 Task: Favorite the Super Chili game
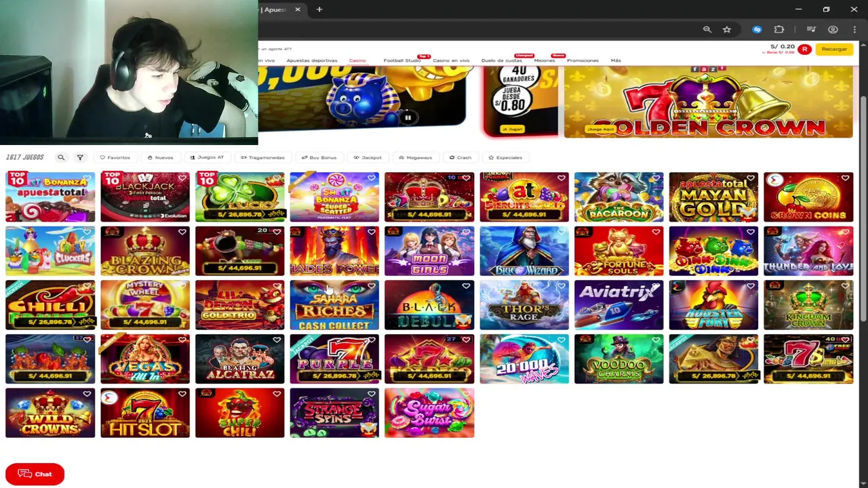(277, 394)
